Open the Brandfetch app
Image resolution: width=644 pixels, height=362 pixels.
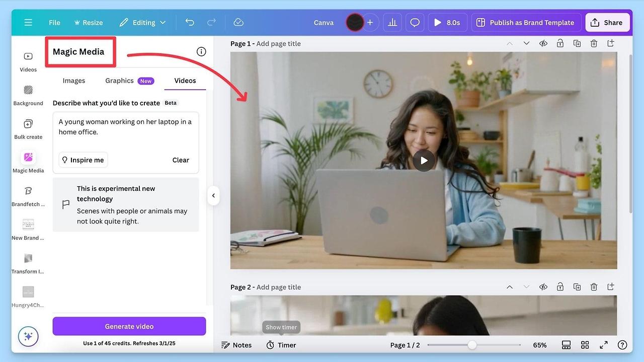click(x=28, y=196)
